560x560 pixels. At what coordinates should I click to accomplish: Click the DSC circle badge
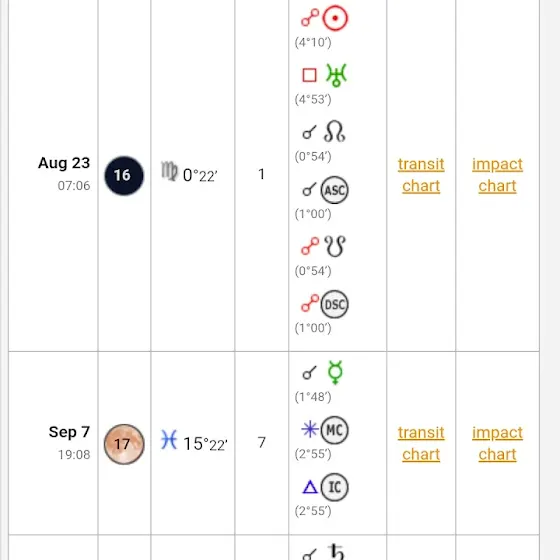[334, 304]
